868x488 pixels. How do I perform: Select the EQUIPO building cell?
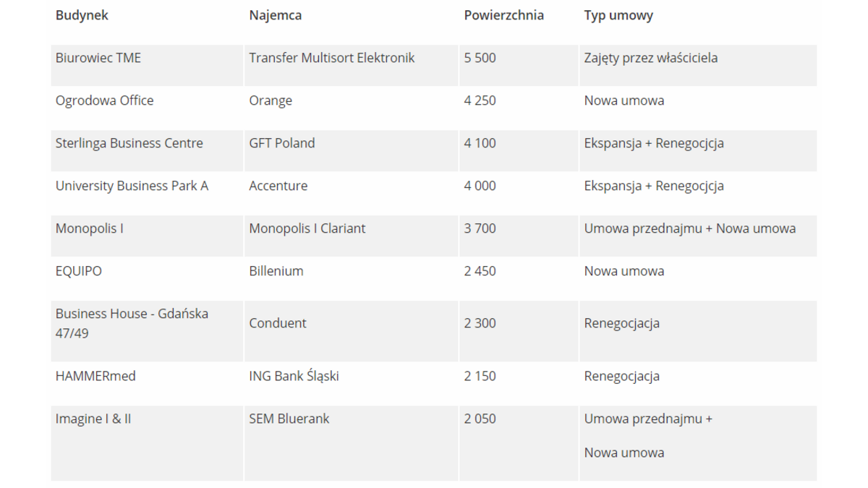pos(79,271)
